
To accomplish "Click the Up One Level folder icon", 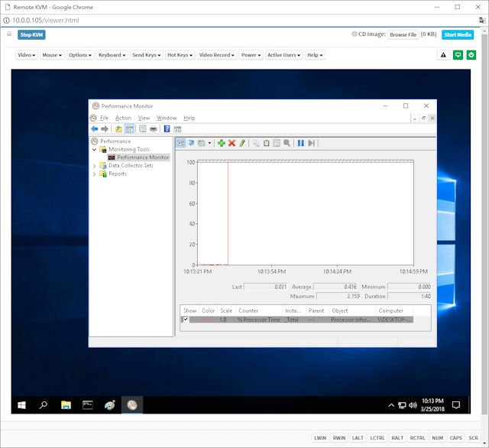I will click(118, 129).
